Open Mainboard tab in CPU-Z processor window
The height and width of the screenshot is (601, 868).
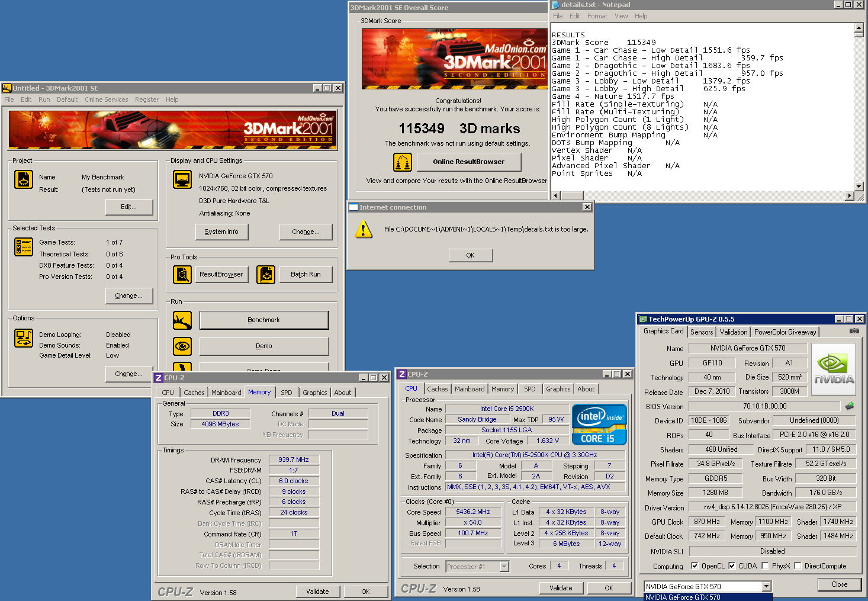[470, 389]
